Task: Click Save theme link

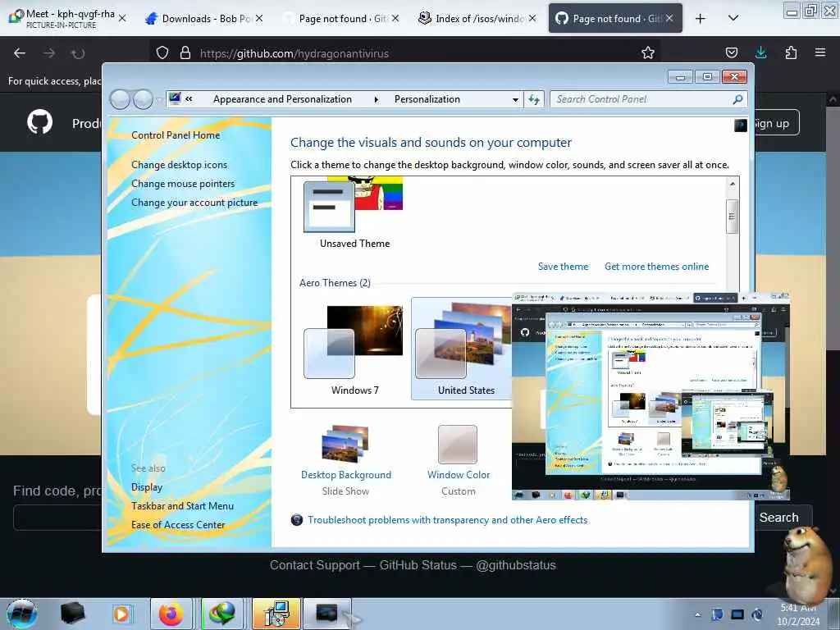Action: (x=563, y=267)
